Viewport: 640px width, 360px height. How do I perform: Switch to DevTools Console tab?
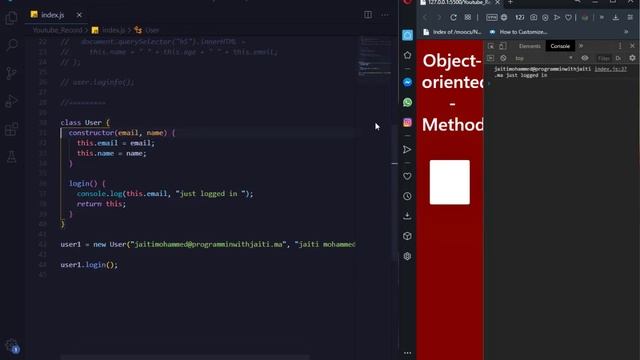560,46
